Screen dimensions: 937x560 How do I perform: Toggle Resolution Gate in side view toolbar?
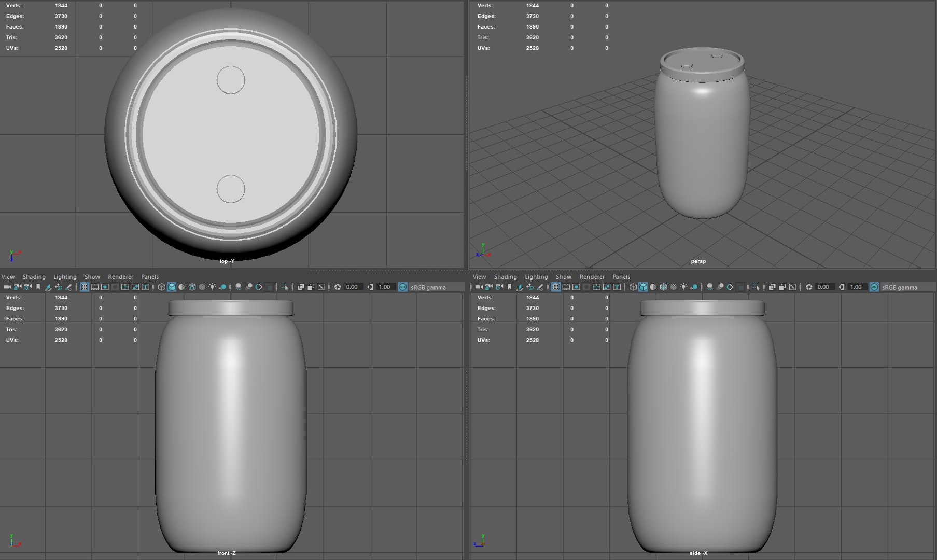click(576, 287)
